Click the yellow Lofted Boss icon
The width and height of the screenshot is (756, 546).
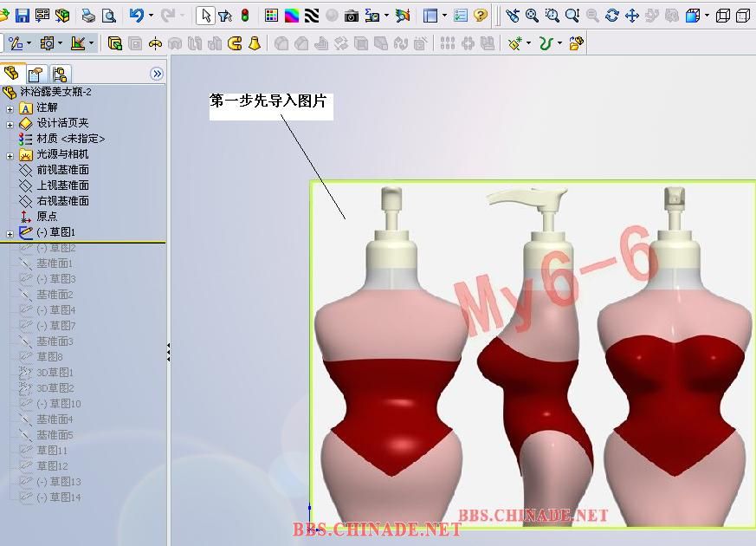(x=255, y=44)
